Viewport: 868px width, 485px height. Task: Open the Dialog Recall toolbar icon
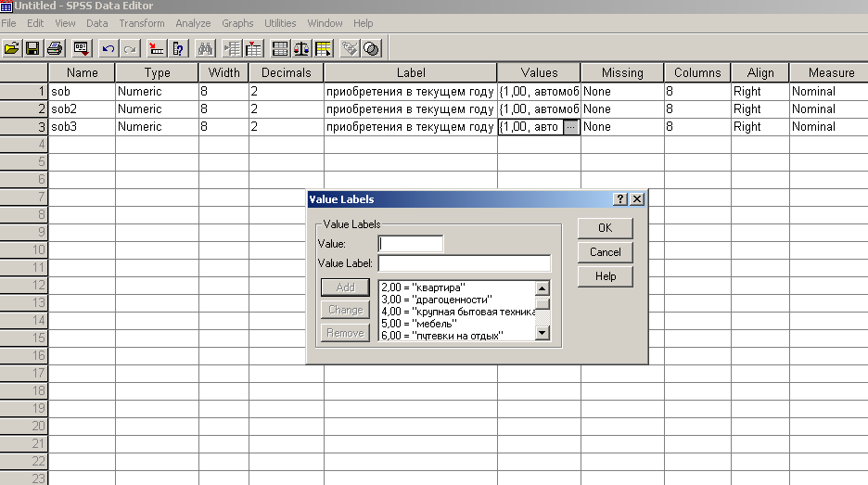click(82, 49)
